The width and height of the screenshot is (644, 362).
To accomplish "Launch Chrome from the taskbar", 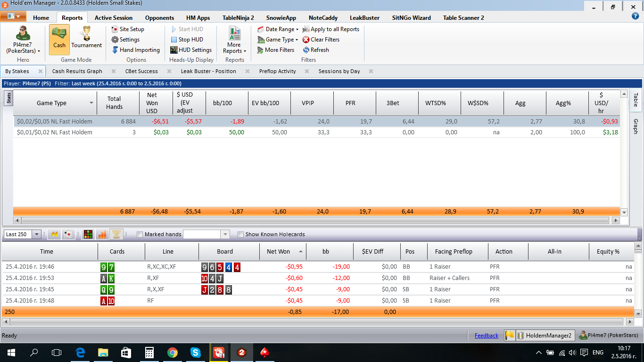I will pyautogui.click(x=172, y=352).
